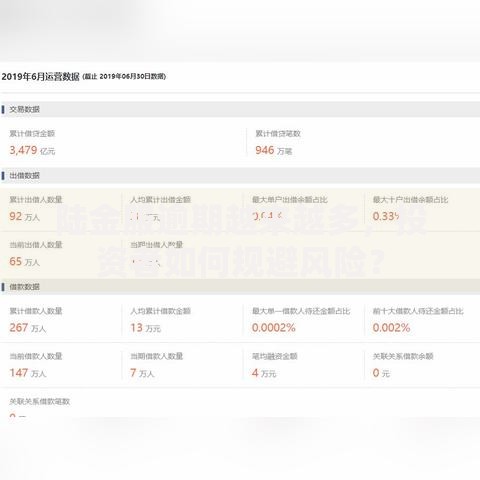480x480 pixels.
Task: Select the 截止 2019年06月30日数据 note
Action: 124,76
